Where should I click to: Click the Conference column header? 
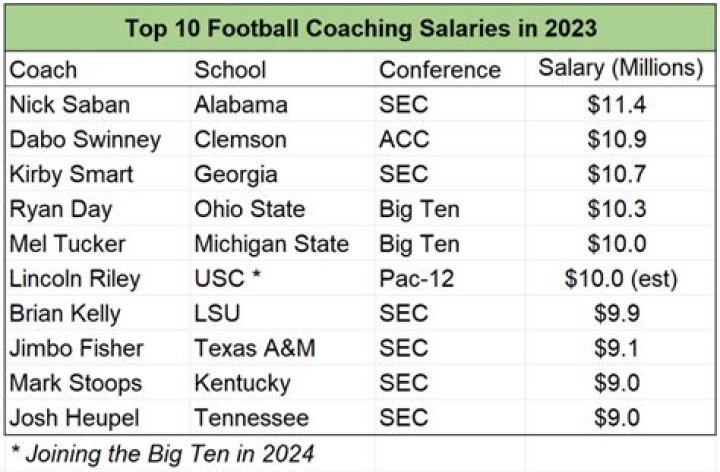click(x=440, y=70)
